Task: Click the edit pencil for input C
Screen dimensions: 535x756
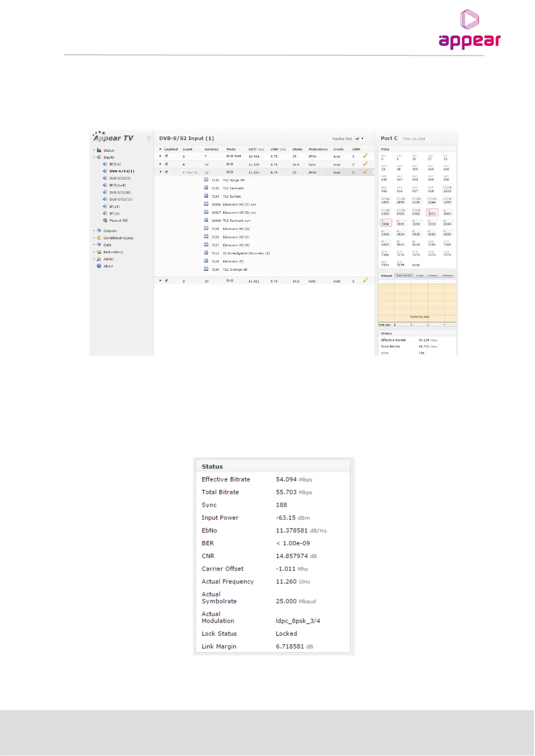Action: (x=365, y=171)
